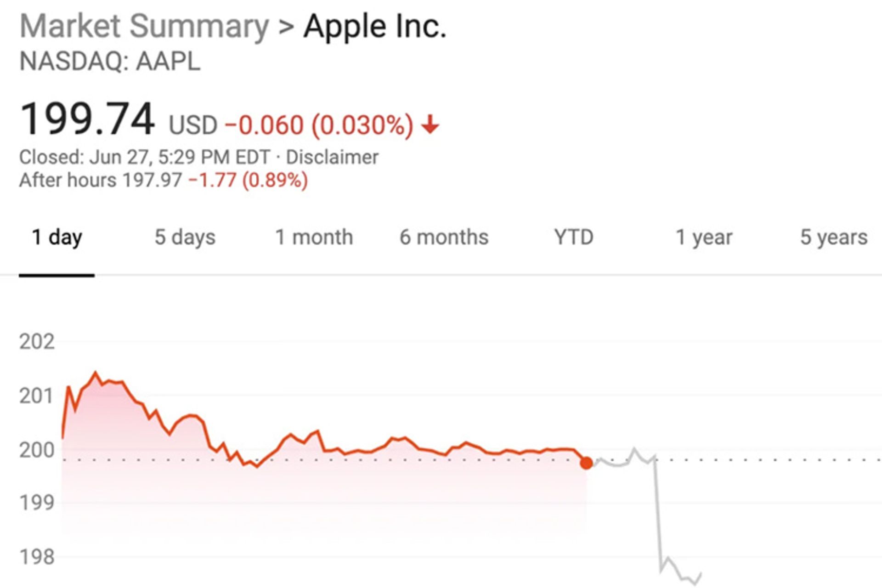The image size is (882, 588).
Task: Click the 199.74 stock price
Action: (x=87, y=120)
